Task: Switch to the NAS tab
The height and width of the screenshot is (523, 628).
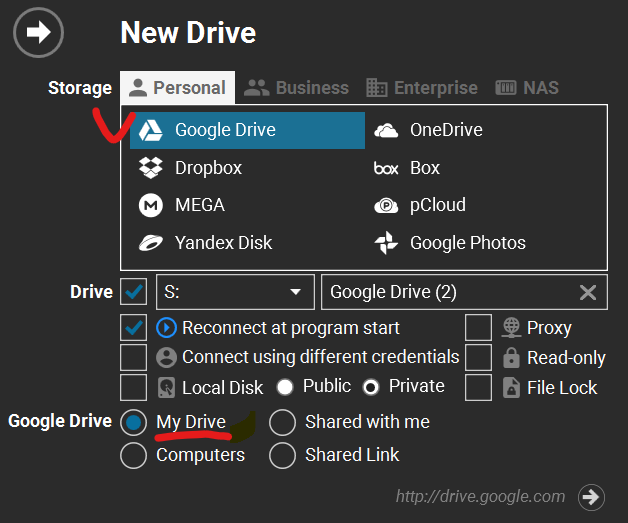Action: pos(526,88)
